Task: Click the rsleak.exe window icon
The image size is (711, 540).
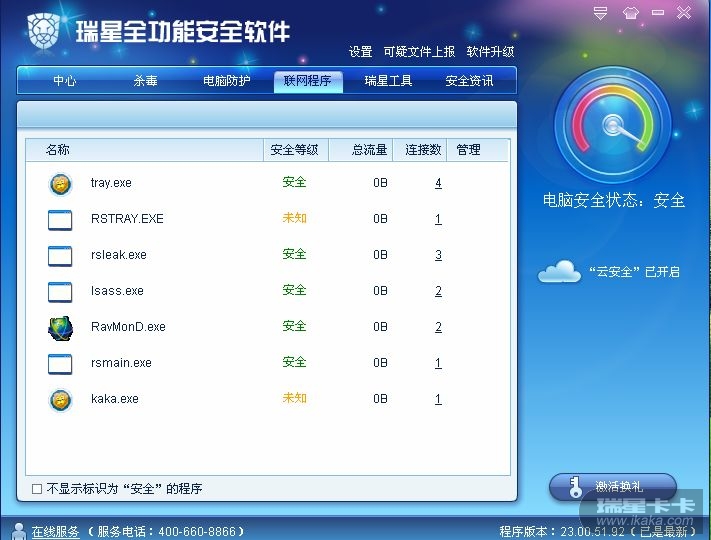Action: (x=60, y=256)
